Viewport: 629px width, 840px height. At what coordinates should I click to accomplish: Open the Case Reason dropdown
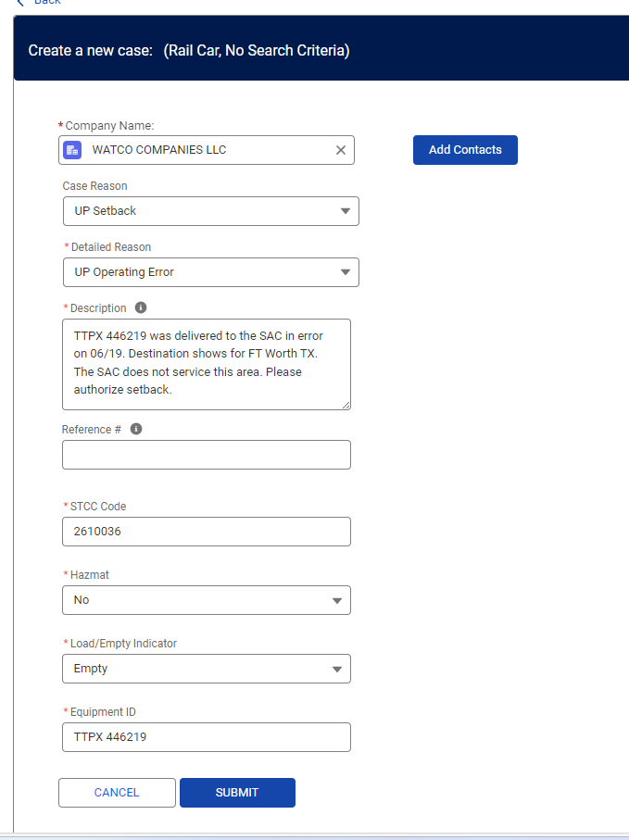pyautogui.click(x=211, y=211)
